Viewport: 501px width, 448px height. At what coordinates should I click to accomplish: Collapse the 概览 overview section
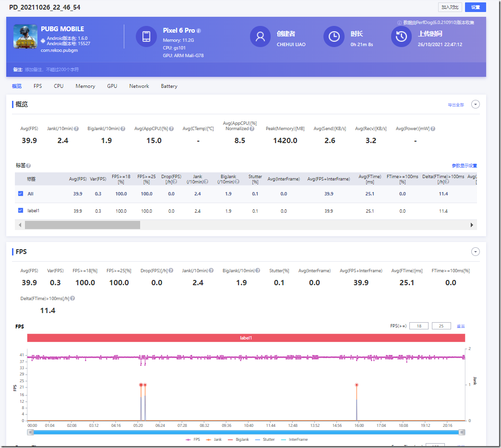coord(475,105)
